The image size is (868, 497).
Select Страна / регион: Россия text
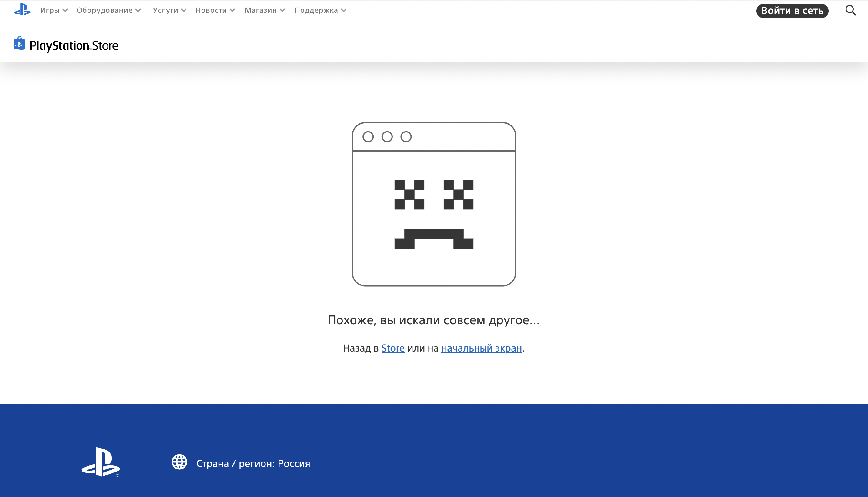[253, 464]
